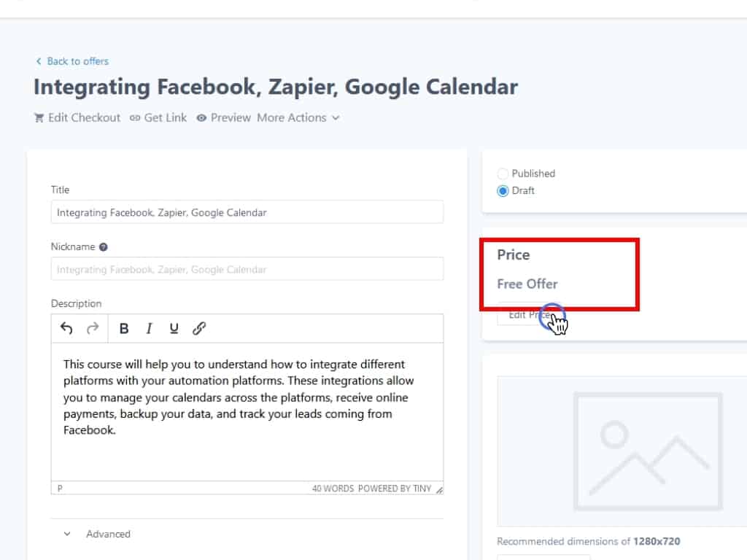The image size is (747, 560).
Task: Insert a link using the chain icon
Action: coord(199,328)
